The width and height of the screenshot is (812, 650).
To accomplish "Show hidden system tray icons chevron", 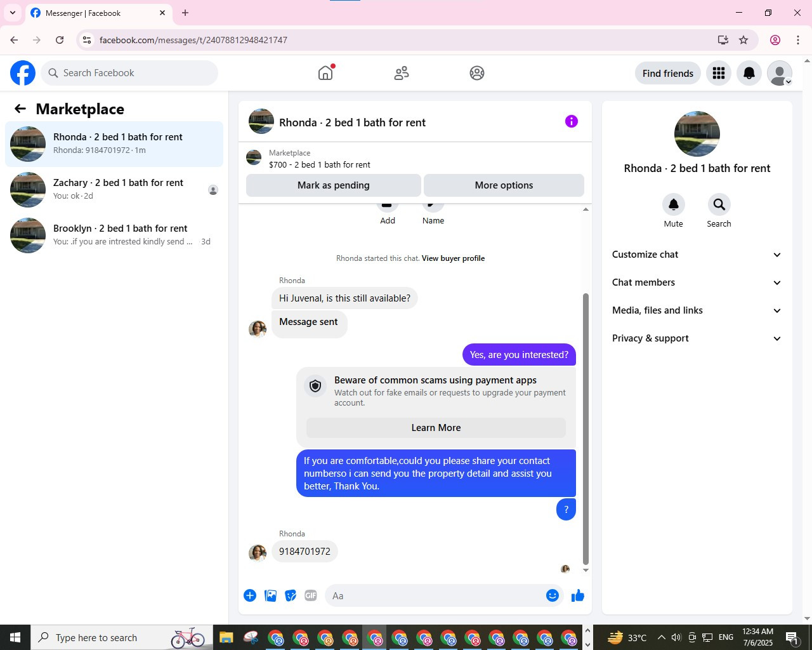I will point(661,637).
